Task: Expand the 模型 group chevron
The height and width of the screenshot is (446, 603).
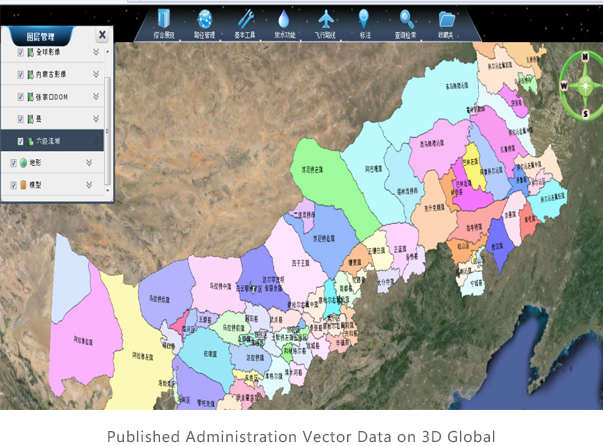Action: click(89, 184)
